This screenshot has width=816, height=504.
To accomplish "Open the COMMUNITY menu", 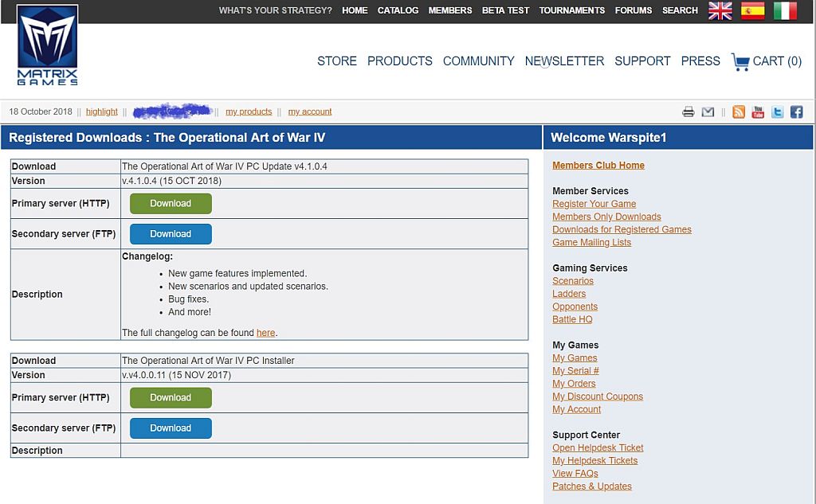I will click(479, 61).
